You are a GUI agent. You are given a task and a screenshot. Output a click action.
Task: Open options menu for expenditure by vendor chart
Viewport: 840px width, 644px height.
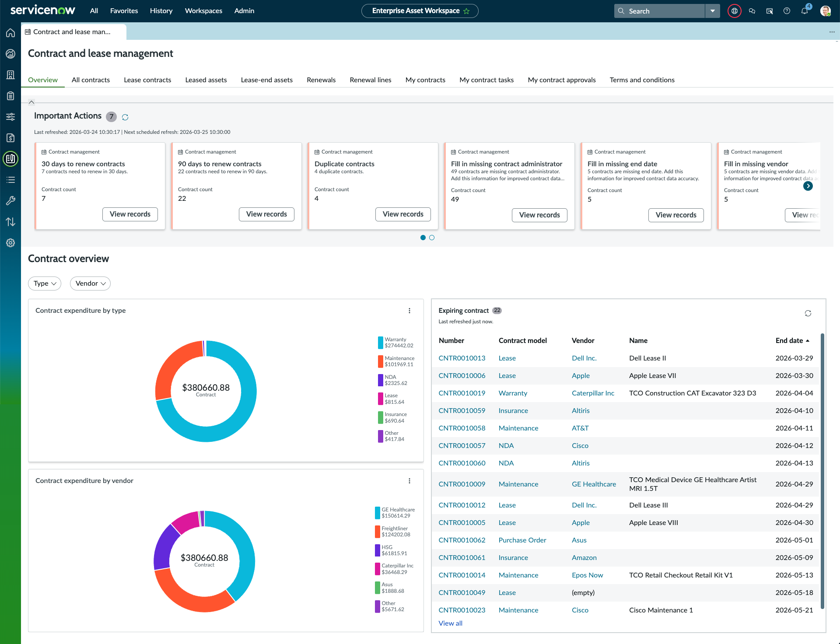[x=409, y=481]
